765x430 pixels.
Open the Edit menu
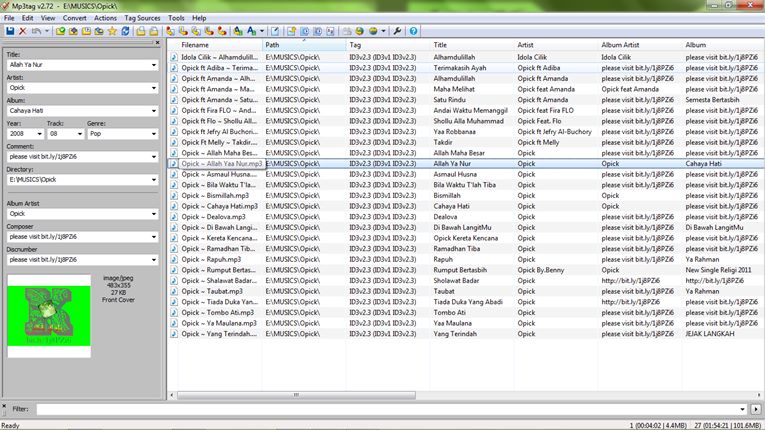coord(28,18)
